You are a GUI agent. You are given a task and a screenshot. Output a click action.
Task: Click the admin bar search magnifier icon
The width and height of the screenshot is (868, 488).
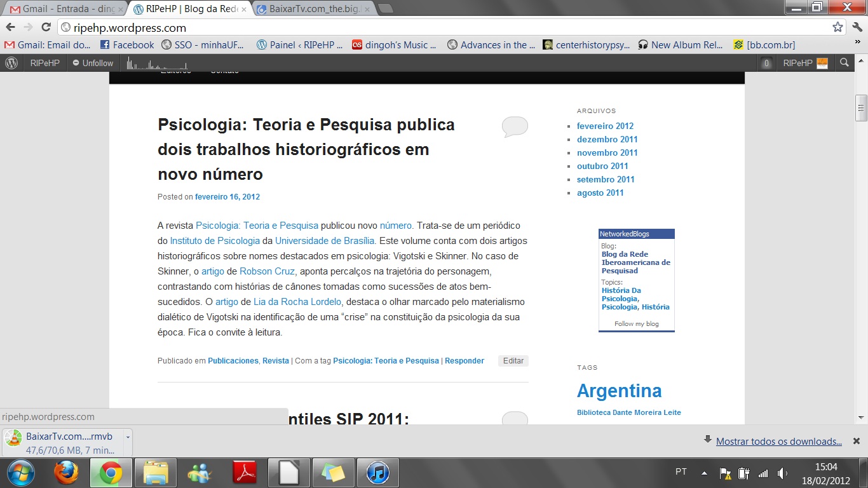tap(844, 63)
